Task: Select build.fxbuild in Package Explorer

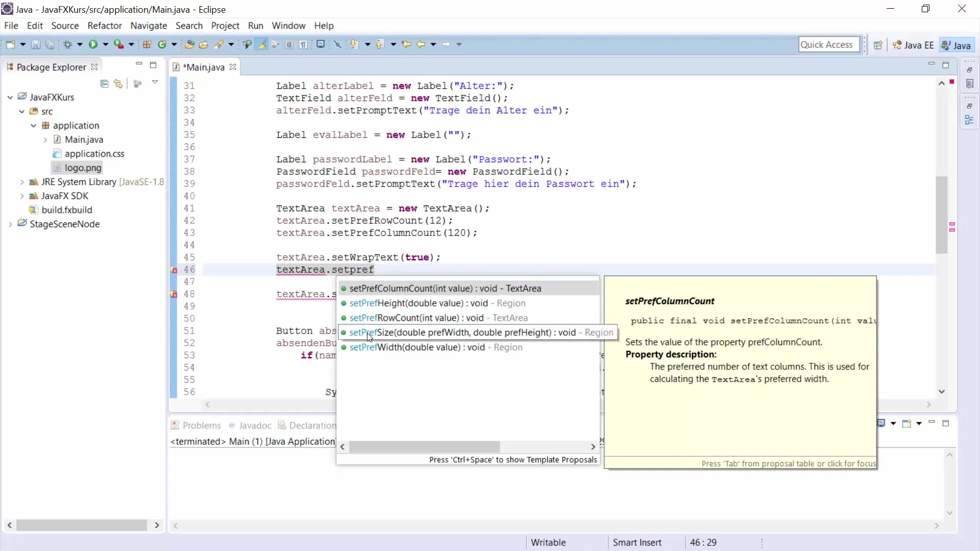Action: [x=61, y=210]
